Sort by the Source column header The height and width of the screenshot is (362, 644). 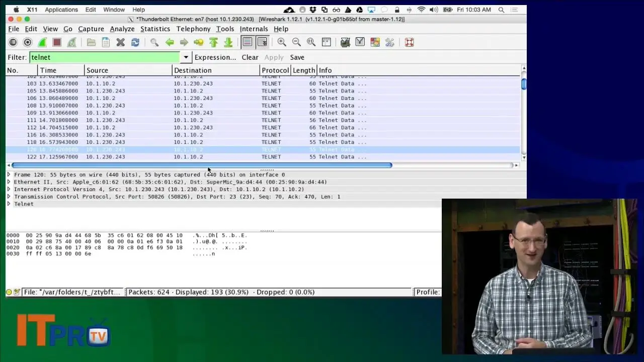pos(128,70)
